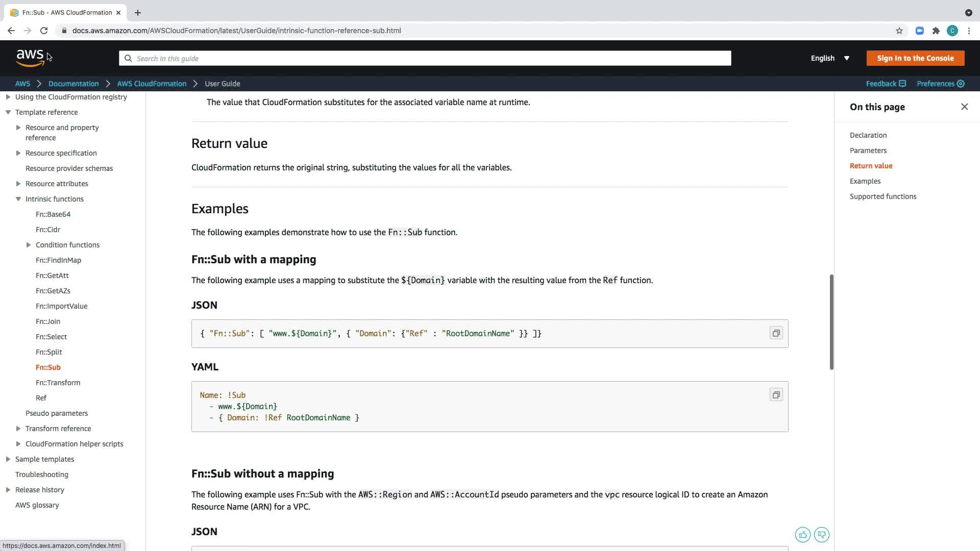Screen dimensions: 980x551
Task: Open the browser extensions puzzle icon
Action: point(936,31)
